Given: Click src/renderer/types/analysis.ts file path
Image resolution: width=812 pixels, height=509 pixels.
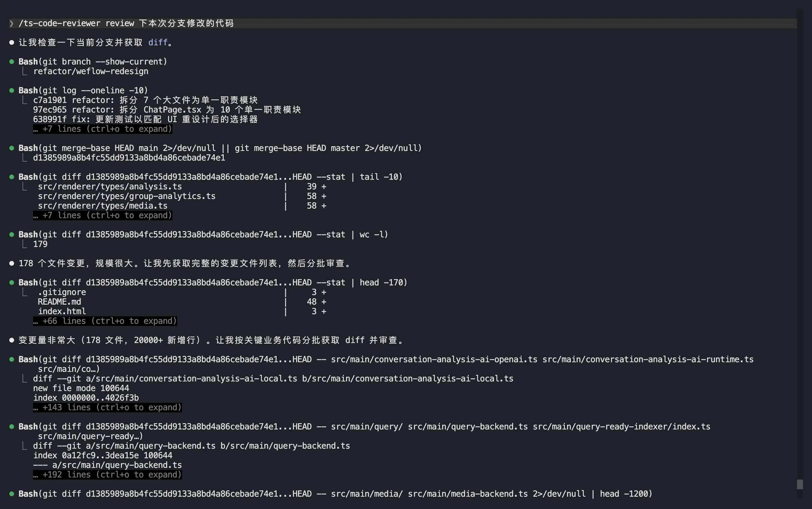Looking at the screenshot, I should tap(110, 186).
